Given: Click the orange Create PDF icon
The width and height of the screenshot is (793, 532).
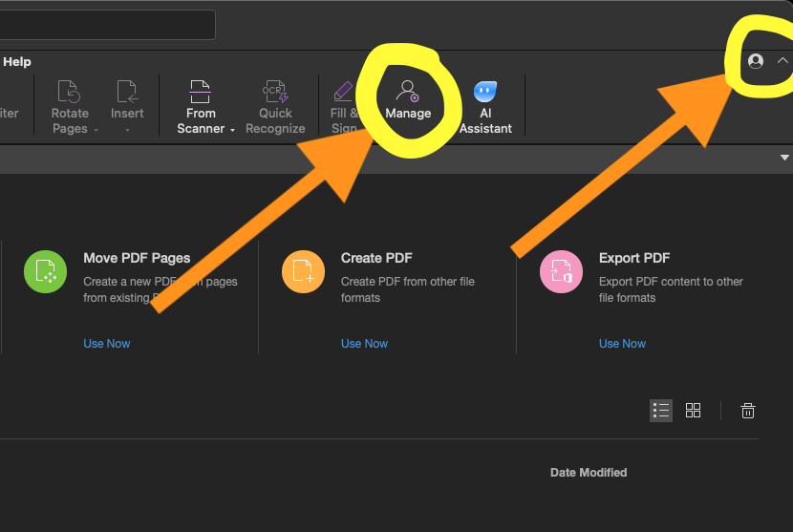Looking at the screenshot, I should click(303, 272).
